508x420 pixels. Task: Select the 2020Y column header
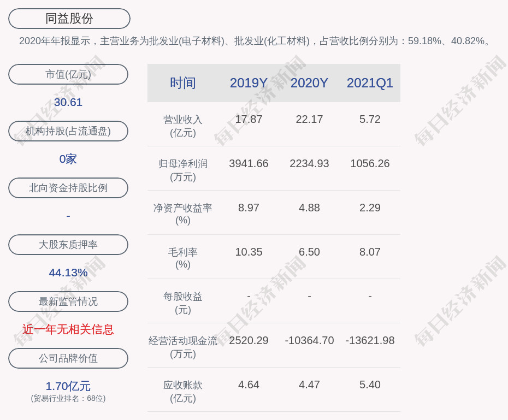(x=309, y=83)
